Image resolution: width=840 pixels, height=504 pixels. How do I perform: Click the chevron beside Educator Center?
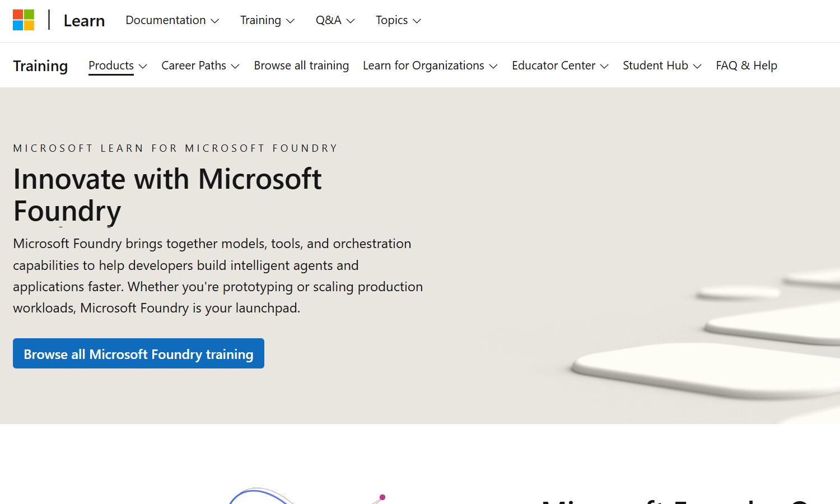click(x=604, y=66)
